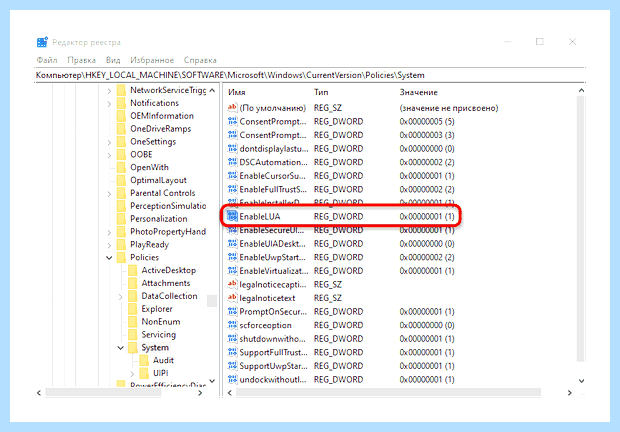Click the values pane scroll-down arrow

581,381
